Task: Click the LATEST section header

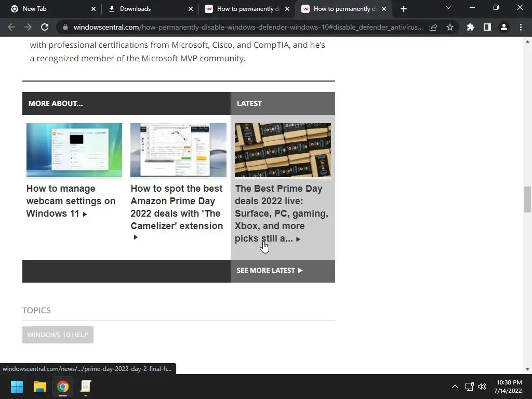Action: (x=249, y=103)
